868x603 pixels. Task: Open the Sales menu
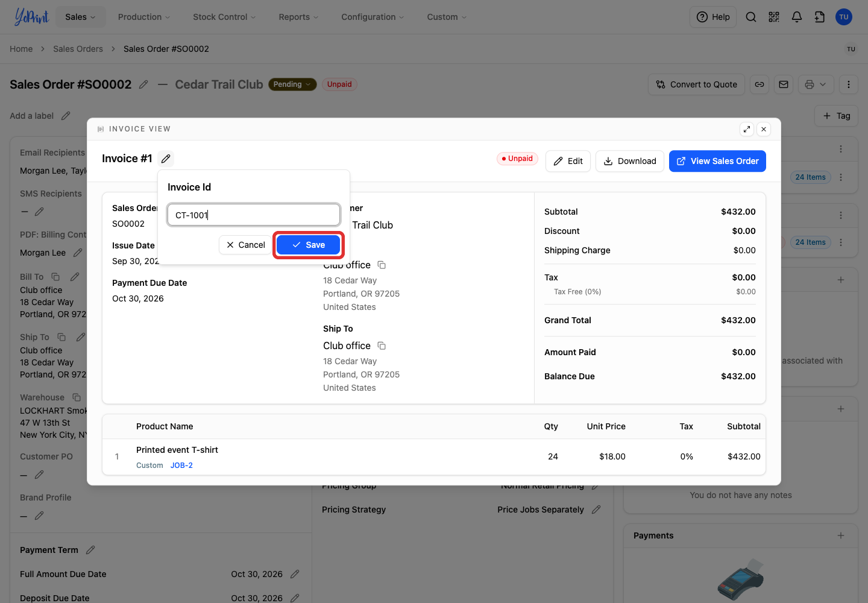point(81,17)
